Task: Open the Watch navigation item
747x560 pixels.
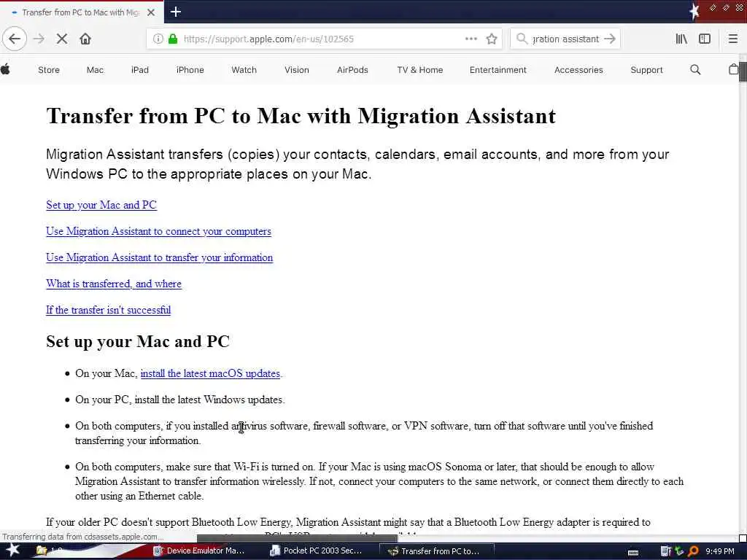Action: [x=244, y=70]
